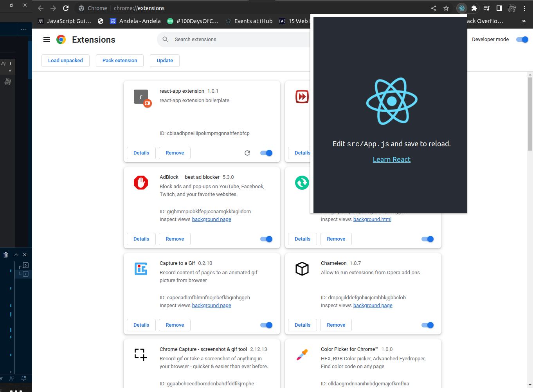533x392 pixels.
Task: Inspect AdBlock background page link
Action: click(212, 219)
